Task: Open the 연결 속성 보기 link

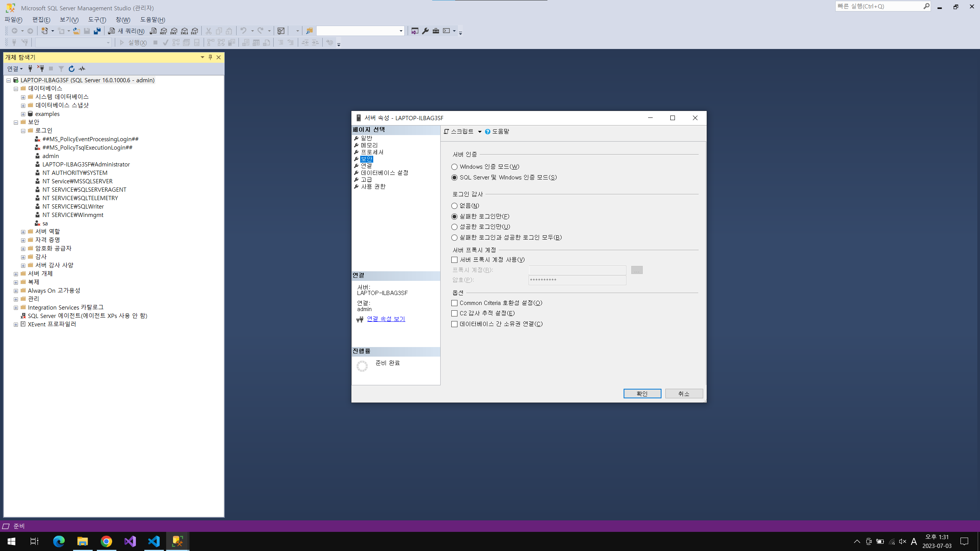Action: point(386,319)
